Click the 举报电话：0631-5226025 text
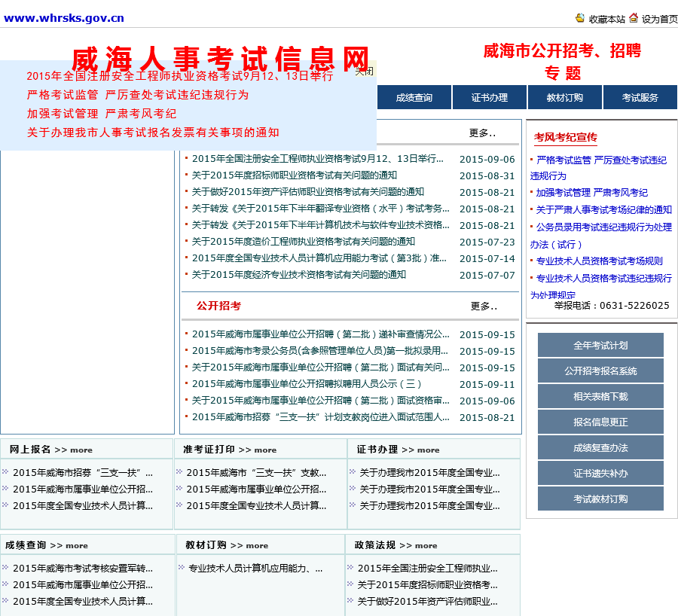The height and width of the screenshot is (616, 678). coord(612,306)
